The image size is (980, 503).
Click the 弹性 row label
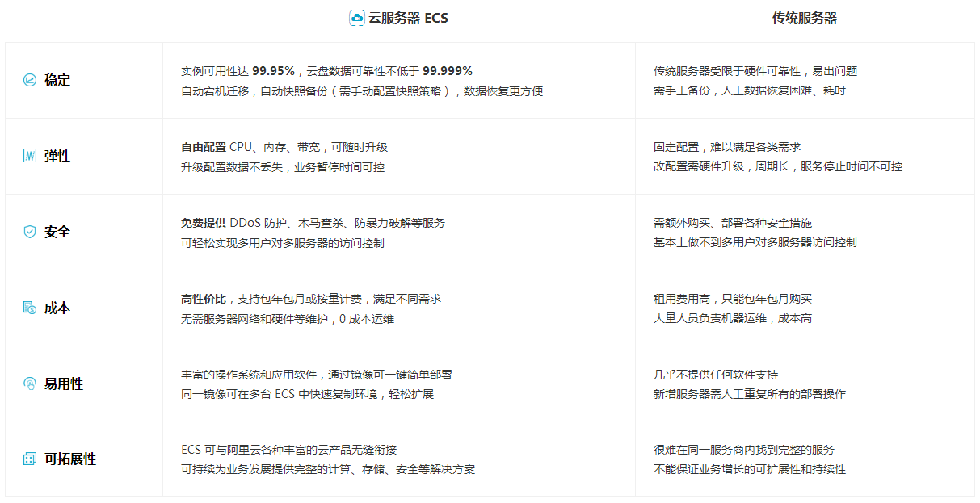click(x=57, y=156)
